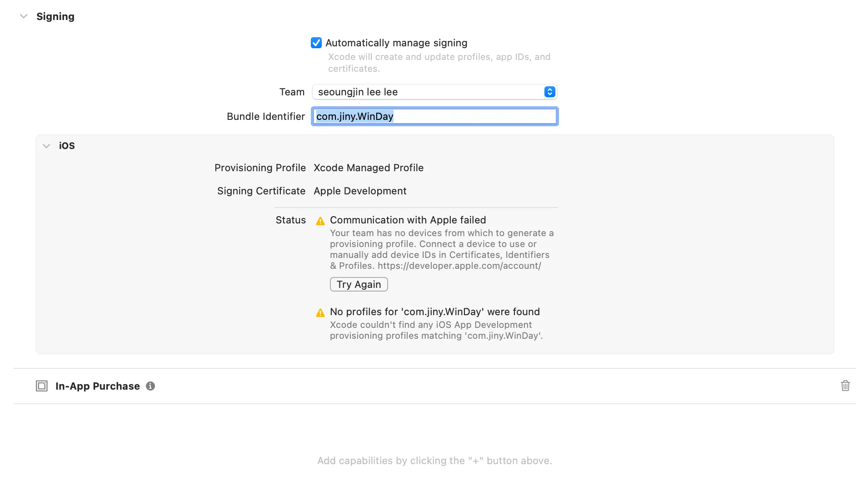Delete In-App Purchase capability with trash icon

click(845, 386)
